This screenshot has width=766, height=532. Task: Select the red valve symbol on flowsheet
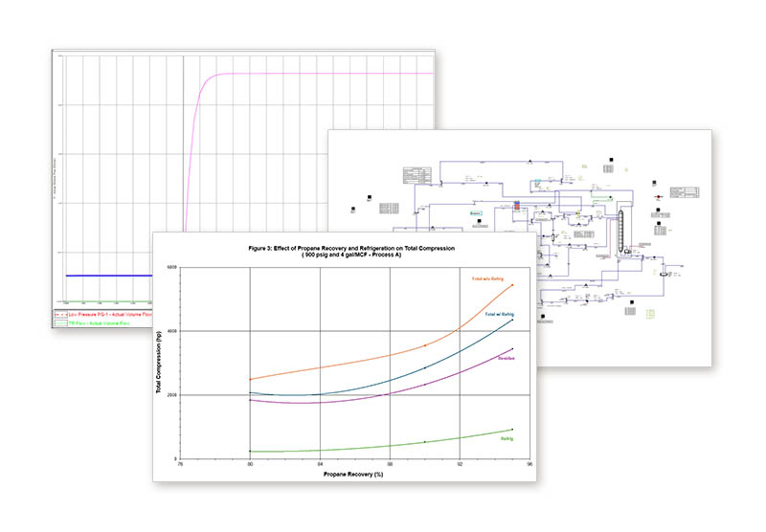[658, 198]
